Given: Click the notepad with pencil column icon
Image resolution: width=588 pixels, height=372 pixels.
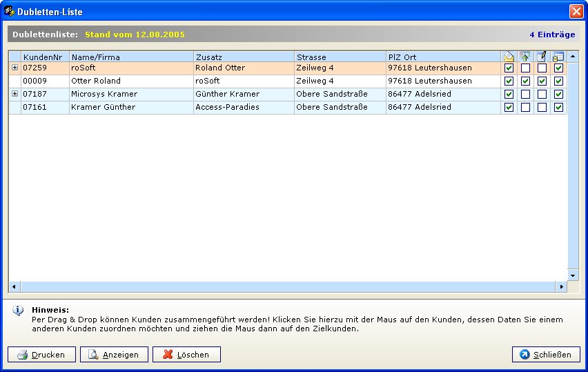Looking at the screenshot, I should click(542, 57).
